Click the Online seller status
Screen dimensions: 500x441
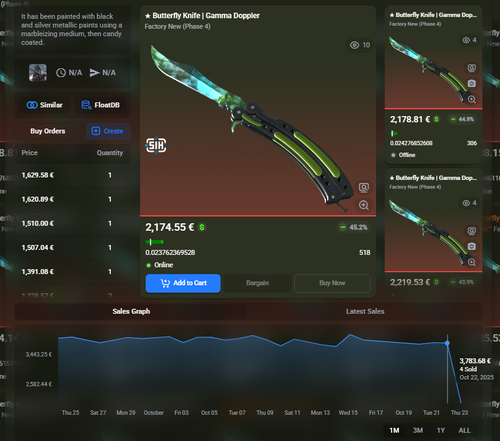[160, 265]
